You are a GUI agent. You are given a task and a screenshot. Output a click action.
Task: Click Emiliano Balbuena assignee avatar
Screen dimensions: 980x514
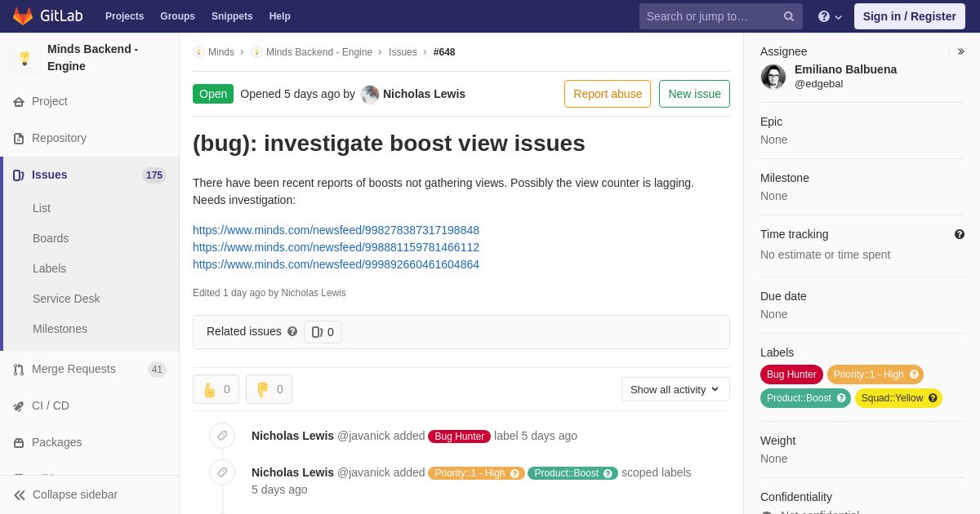(773, 77)
